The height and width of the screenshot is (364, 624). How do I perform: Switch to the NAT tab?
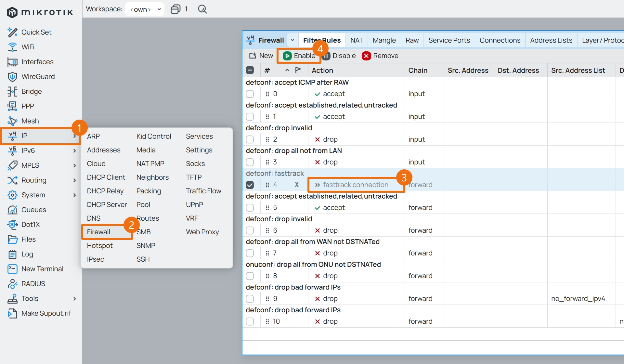click(x=357, y=40)
